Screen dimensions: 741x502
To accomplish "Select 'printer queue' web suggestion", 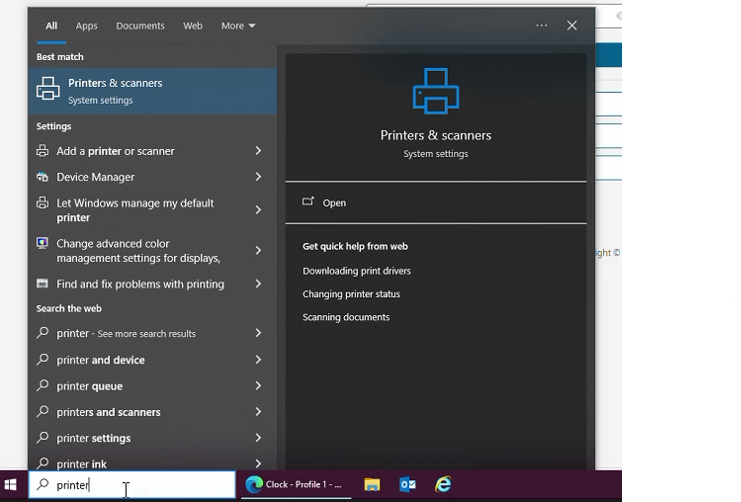I will coord(89,386).
